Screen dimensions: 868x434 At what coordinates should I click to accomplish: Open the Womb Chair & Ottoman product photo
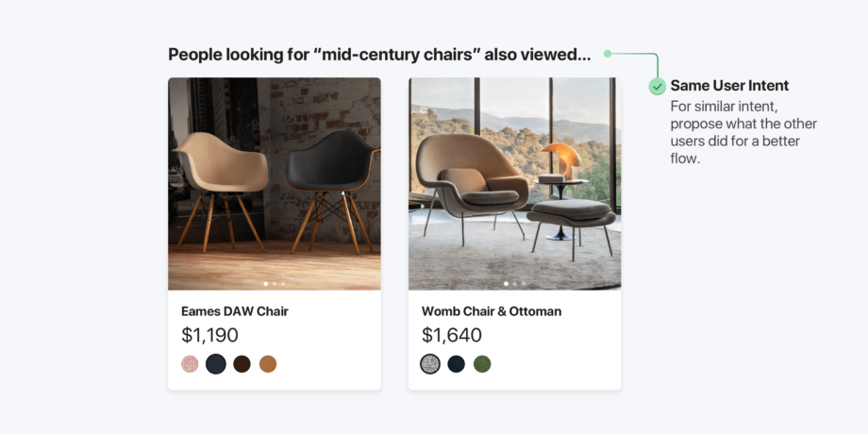pyautogui.click(x=515, y=184)
